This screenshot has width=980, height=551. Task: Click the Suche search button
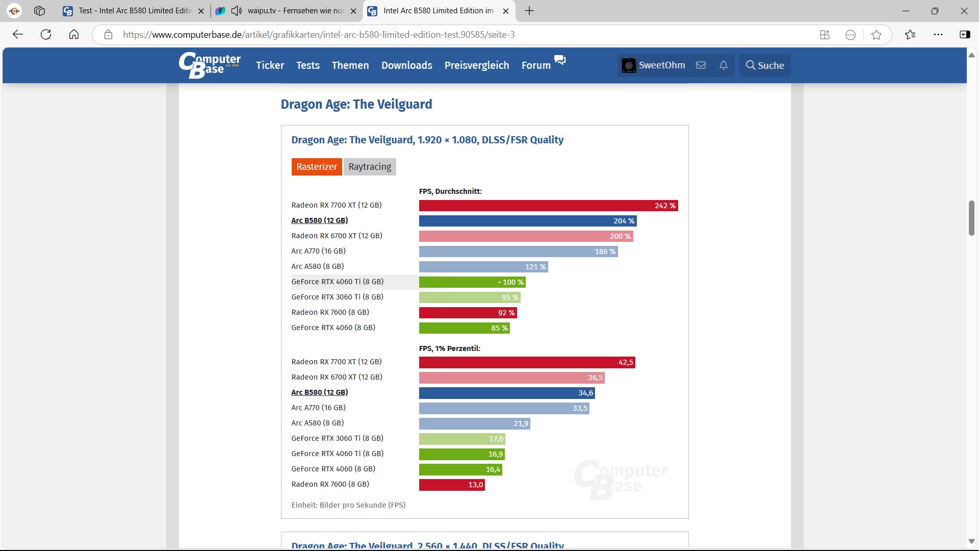(765, 65)
